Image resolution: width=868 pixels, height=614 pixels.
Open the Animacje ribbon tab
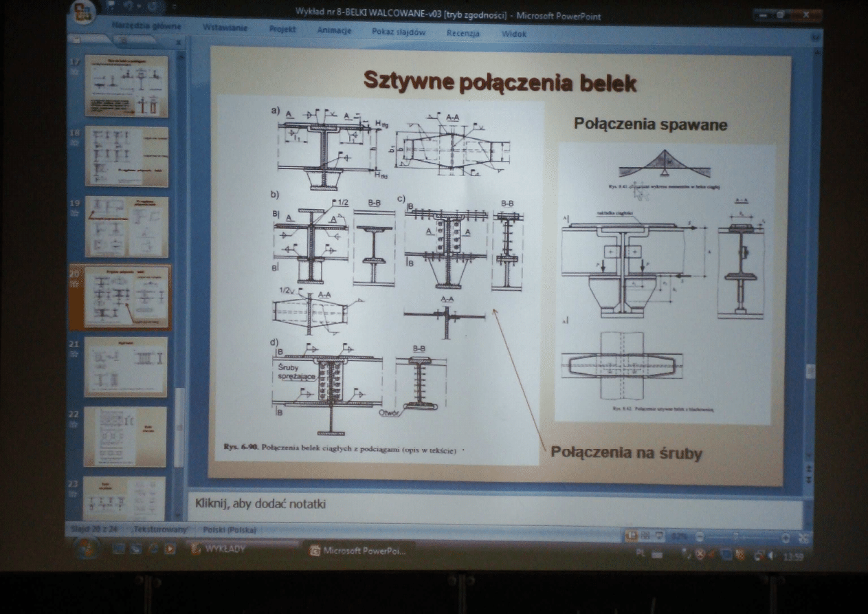[335, 31]
